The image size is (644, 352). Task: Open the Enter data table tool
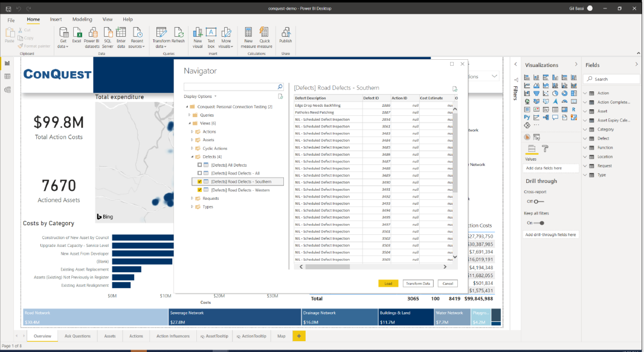pos(121,38)
